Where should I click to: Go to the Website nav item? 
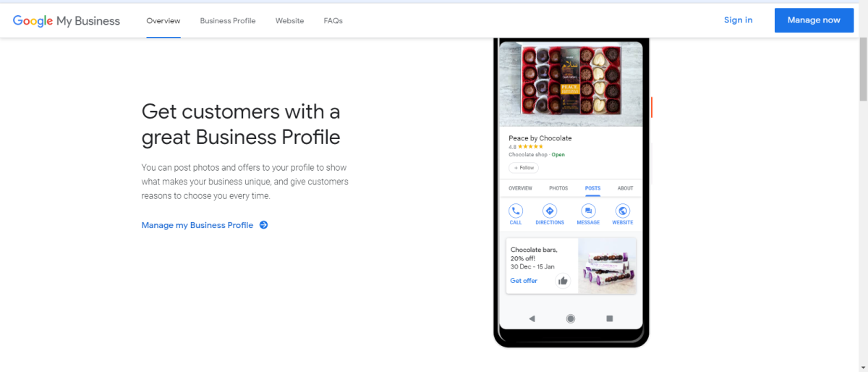tap(289, 21)
